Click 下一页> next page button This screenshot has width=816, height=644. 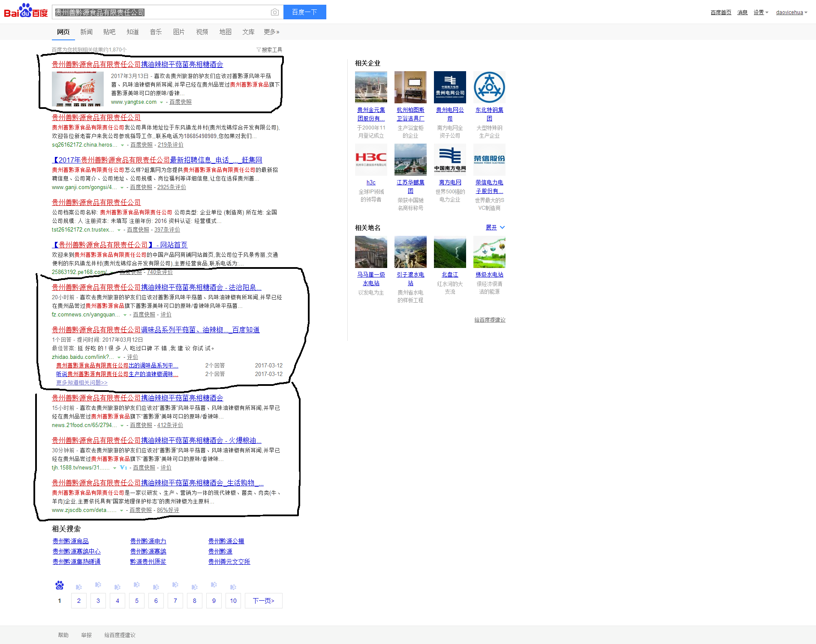pyautogui.click(x=264, y=601)
